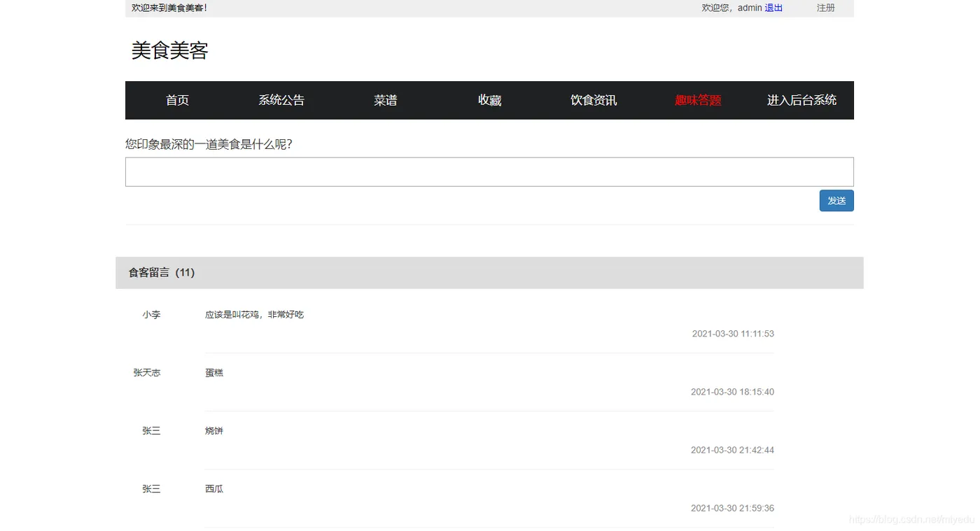Click the 注册 register link

click(826, 8)
